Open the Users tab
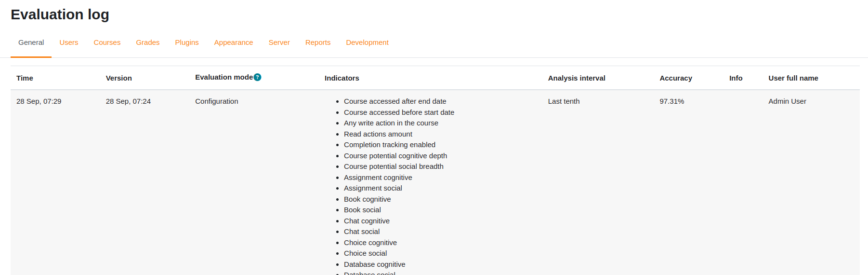 (x=69, y=42)
